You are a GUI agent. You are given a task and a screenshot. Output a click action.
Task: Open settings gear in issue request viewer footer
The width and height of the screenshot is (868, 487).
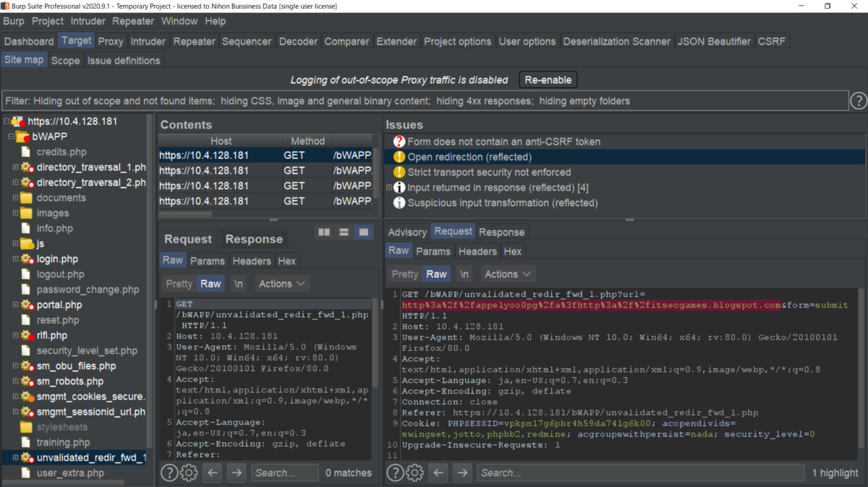pos(414,473)
